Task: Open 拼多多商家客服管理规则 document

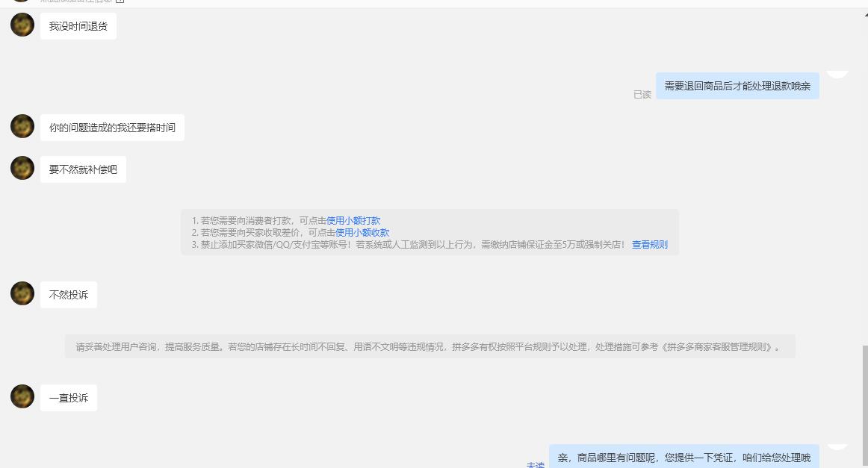Action: click(743, 346)
